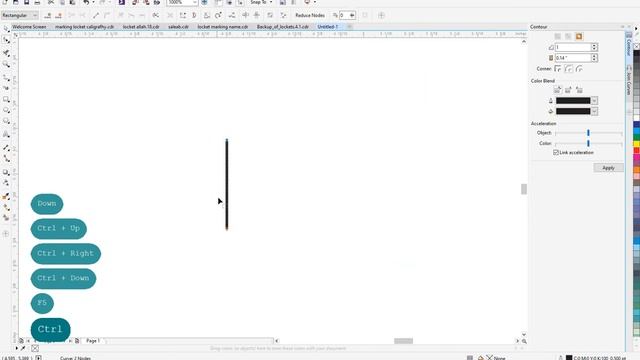Select the Freehand tool in the toolbox
This screenshot has height=360, width=640.
point(6,78)
